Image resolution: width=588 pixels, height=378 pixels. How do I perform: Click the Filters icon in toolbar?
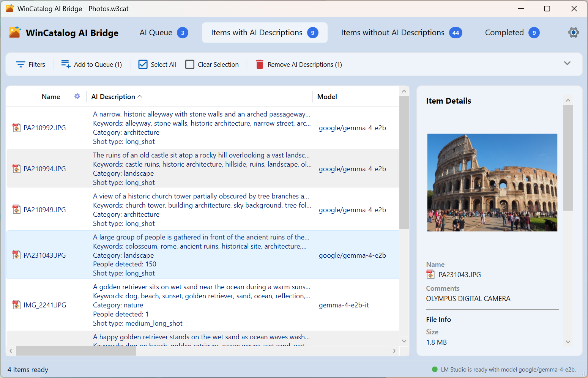pos(20,65)
